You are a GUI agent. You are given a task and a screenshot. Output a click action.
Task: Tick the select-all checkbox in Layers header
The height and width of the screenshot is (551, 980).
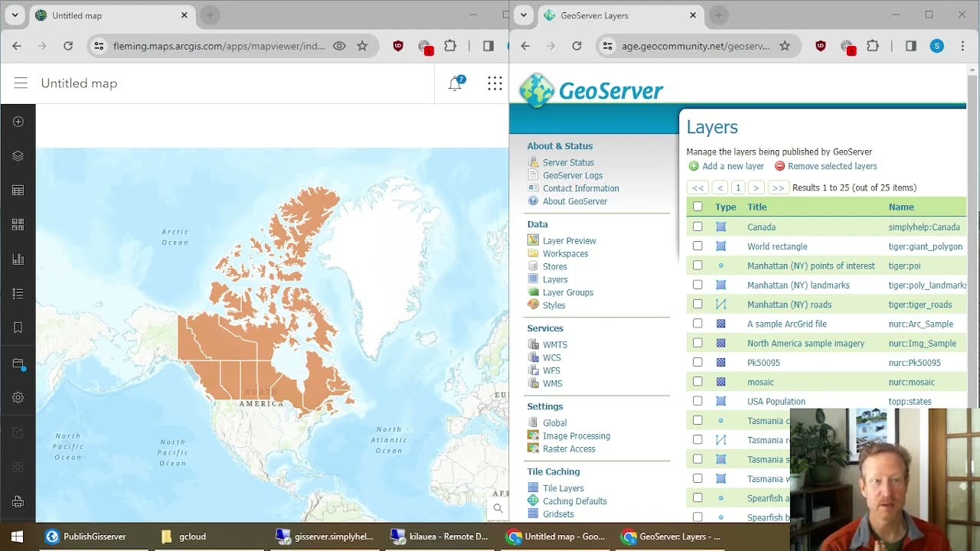[x=697, y=207]
